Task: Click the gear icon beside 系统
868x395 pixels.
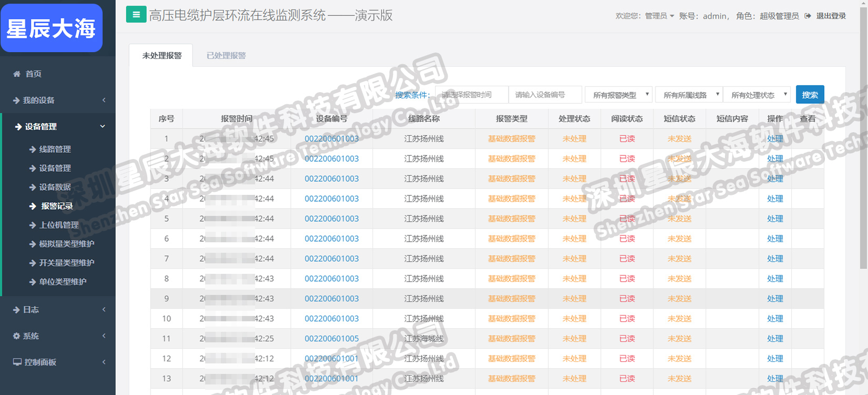Action: point(16,336)
